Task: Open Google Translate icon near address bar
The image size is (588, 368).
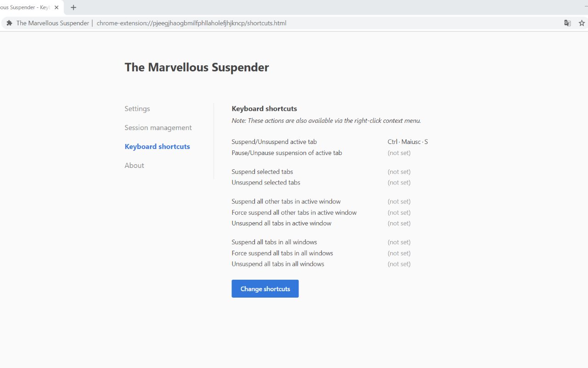Action: [x=568, y=23]
